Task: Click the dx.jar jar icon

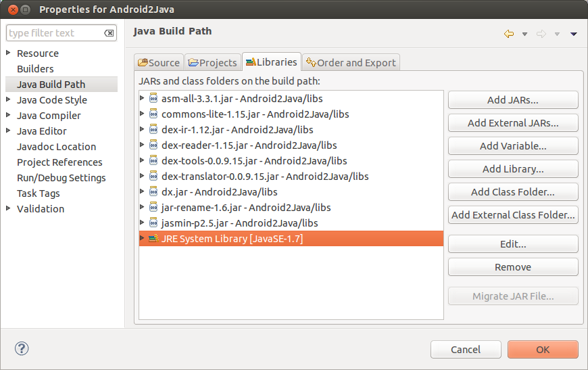Action: 153,191
